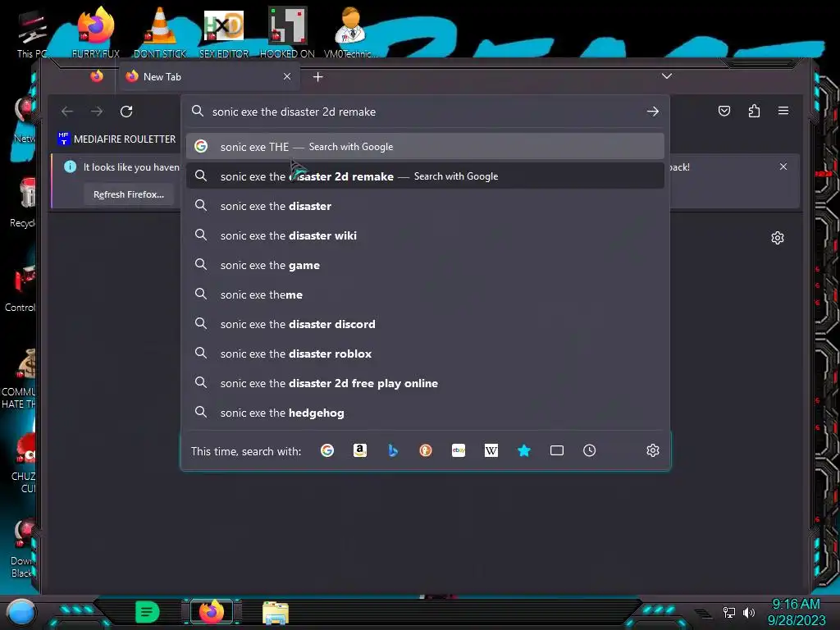
Task: Open green notes app on taskbar
Action: pos(148,612)
